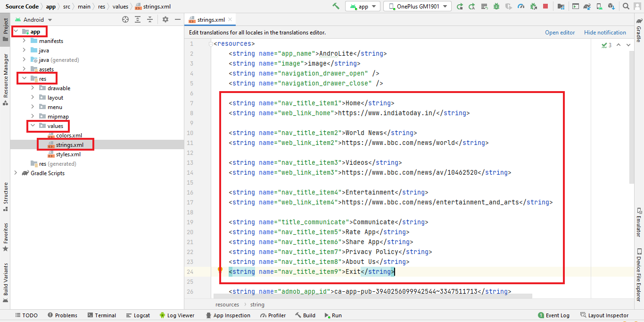The image size is (644, 322).
Task: Open the Terminal tool window tab
Action: 101,315
